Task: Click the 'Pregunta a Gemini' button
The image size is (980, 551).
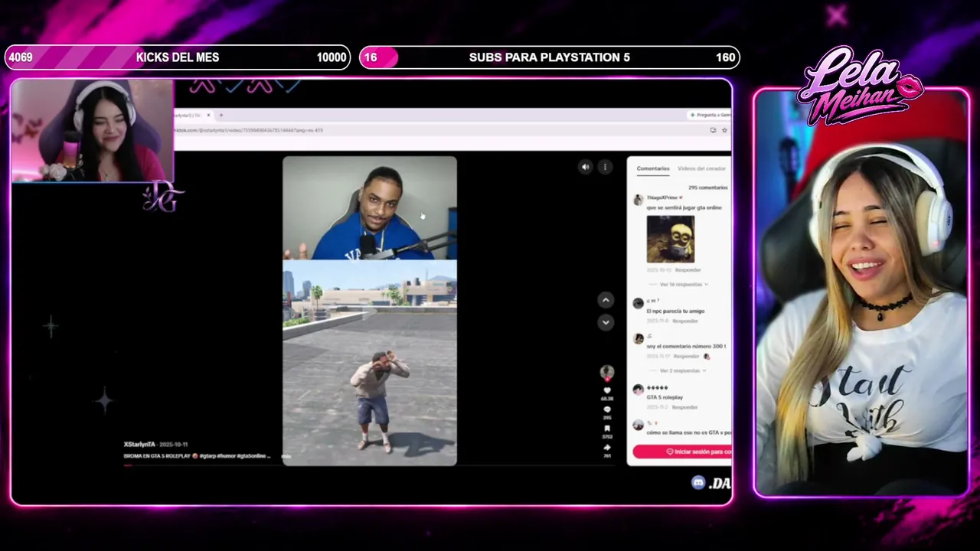Action: point(710,115)
